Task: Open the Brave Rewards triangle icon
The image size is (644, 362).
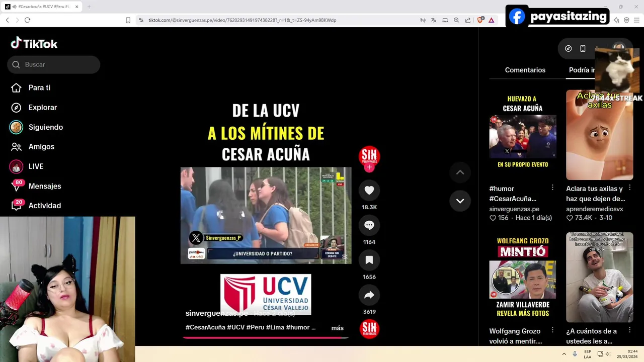Action: click(x=492, y=20)
